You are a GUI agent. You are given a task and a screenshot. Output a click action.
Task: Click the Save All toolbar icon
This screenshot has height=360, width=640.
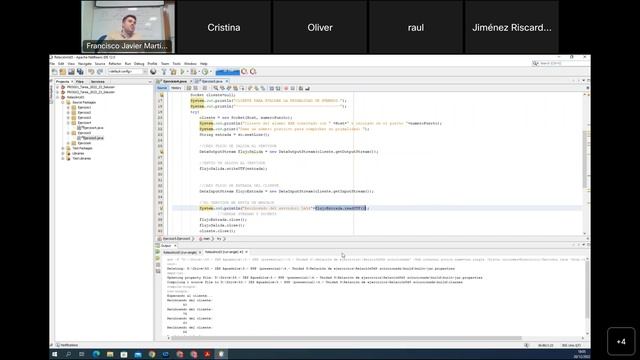[x=80, y=72]
